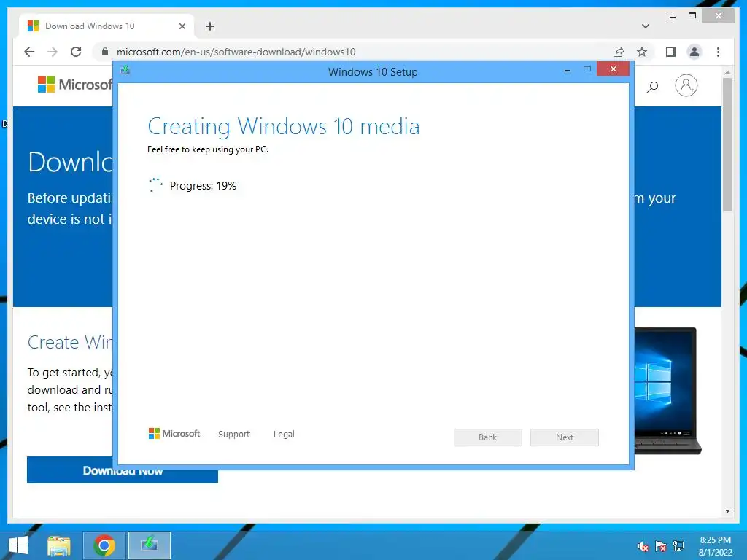Select the Download Windows 10 tab
The height and width of the screenshot is (560, 747).
click(x=107, y=26)
